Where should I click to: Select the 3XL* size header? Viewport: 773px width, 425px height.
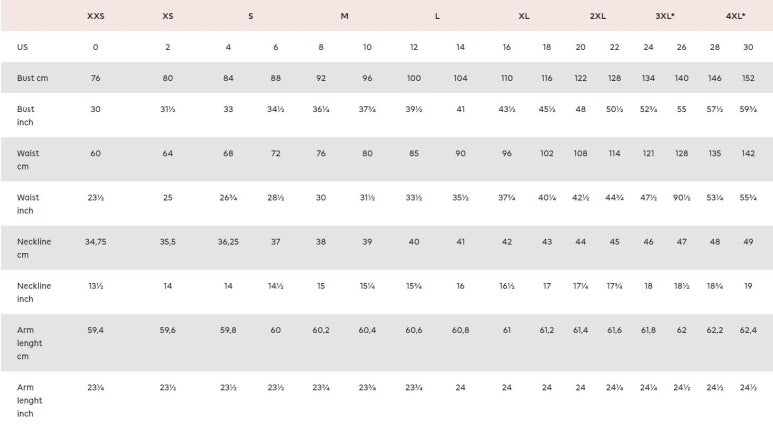[665, 16]
